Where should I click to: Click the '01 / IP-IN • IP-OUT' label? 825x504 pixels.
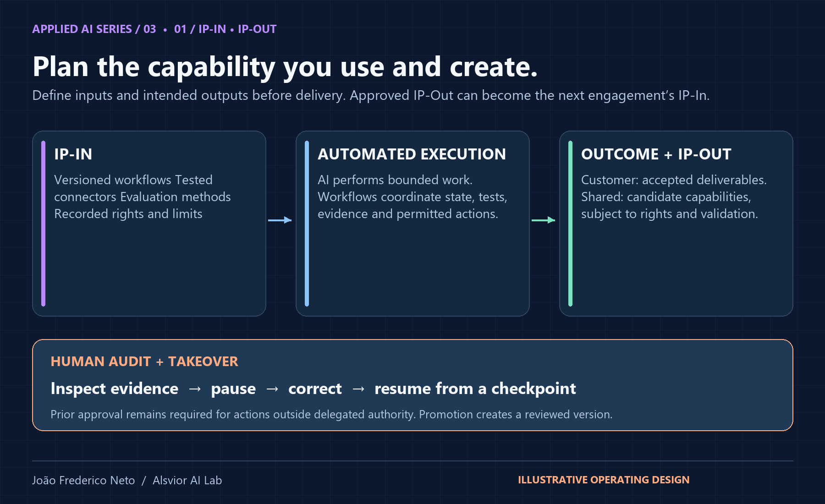pos(225,29)
